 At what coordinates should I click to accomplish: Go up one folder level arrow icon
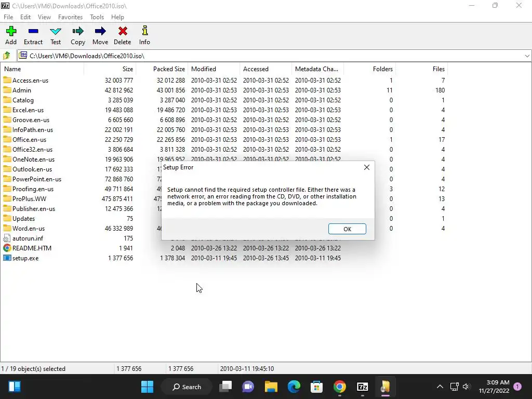point(6,56)
